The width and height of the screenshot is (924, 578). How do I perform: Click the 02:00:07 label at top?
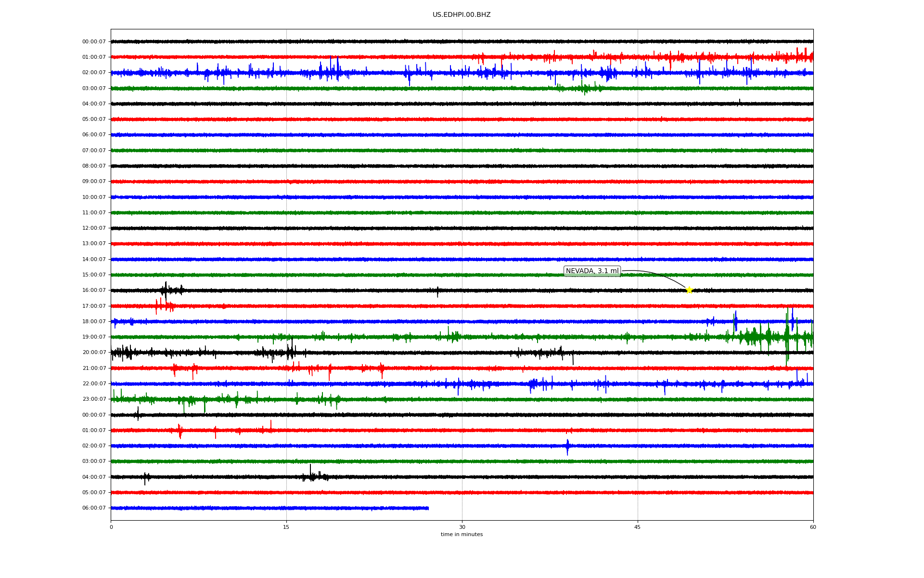pyautogui.click(x=94, y=73)
